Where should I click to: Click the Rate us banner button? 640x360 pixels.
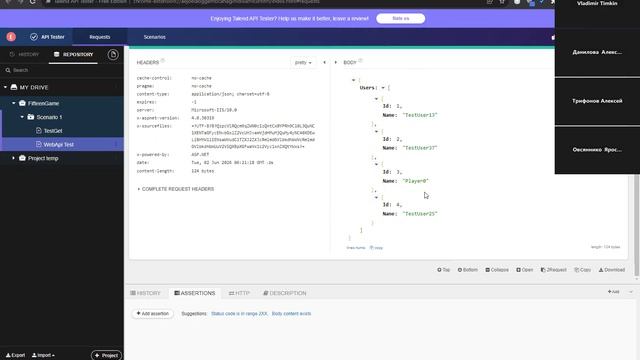(400, 18)
